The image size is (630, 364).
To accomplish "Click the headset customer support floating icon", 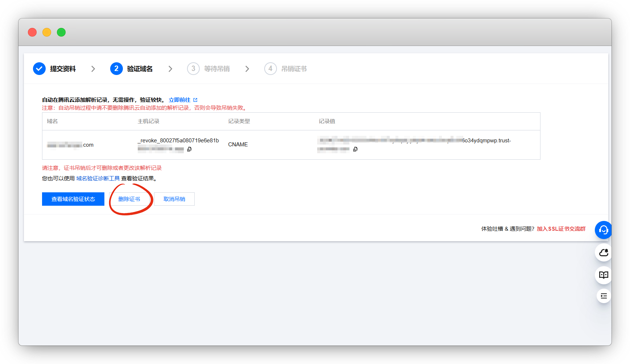I will [x=603, y=230].
